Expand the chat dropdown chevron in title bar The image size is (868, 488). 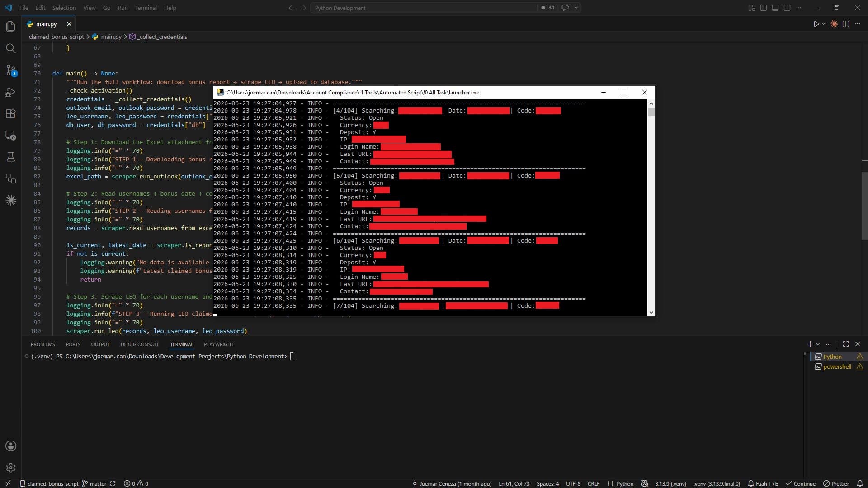click(x=576, y=8)
